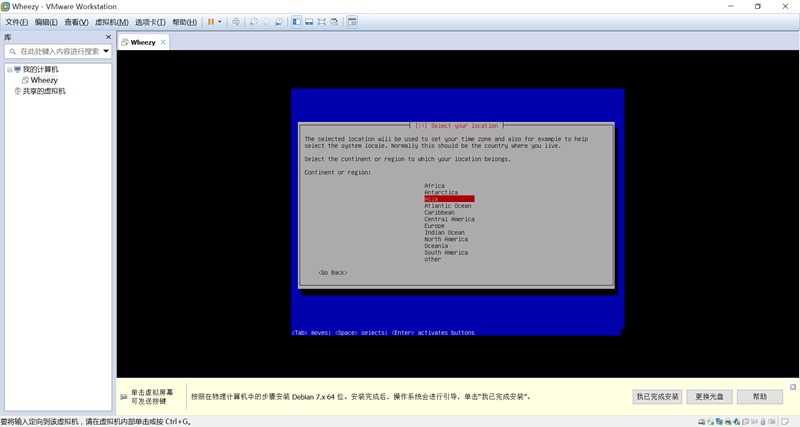Switch to console view from the toolbar
This screenshot has width=800, height=427.
(x=309, y=22)
